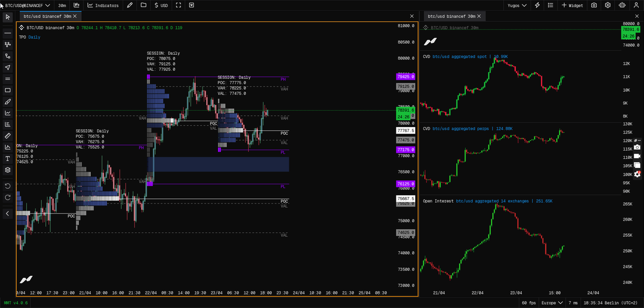Click the 76125.0 purple price label
Viewport: 644px width, 308px height.
point(406,184)
